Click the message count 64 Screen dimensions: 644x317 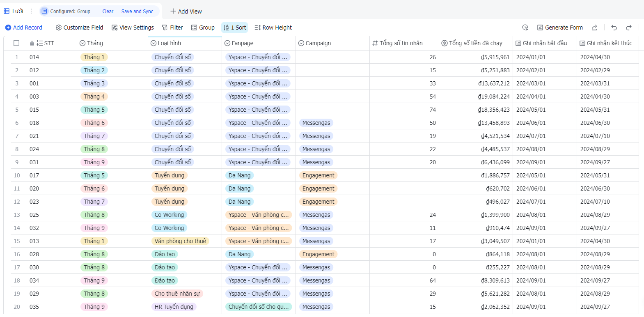pyautogui.click(x=433, y=280)
